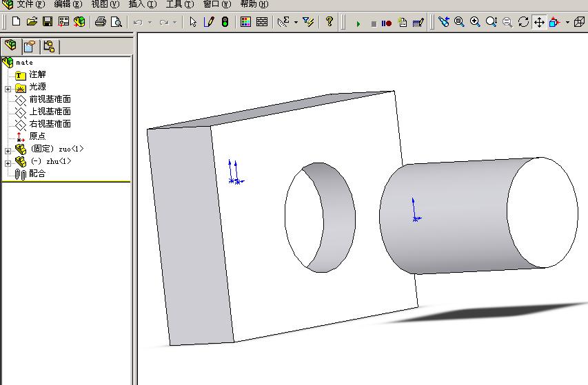Select the 前视基准面 plane
Screen dimensions: 588x385
[x=50, y=99]
